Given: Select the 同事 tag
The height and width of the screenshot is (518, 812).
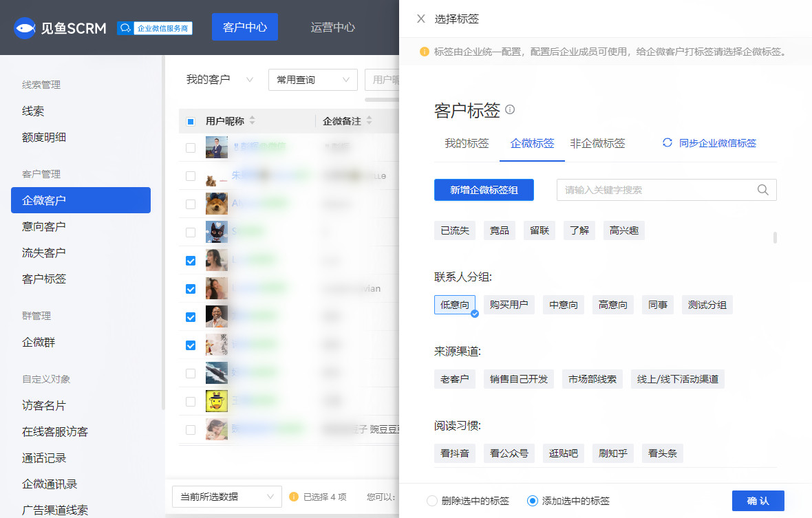Looking at the screenshot, I should 658,305.
